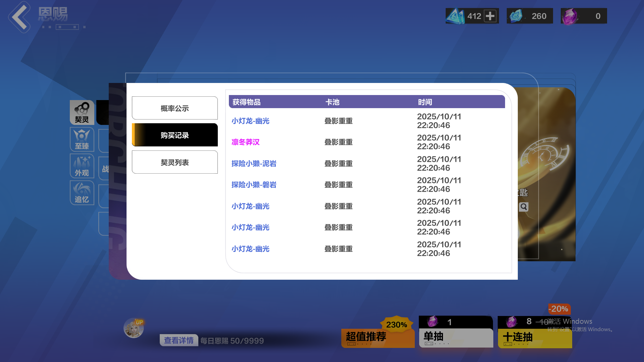Open the 外观 sidebar category
Image resolution: width=644 pixels, height=362 pixels.
[82, 166]
